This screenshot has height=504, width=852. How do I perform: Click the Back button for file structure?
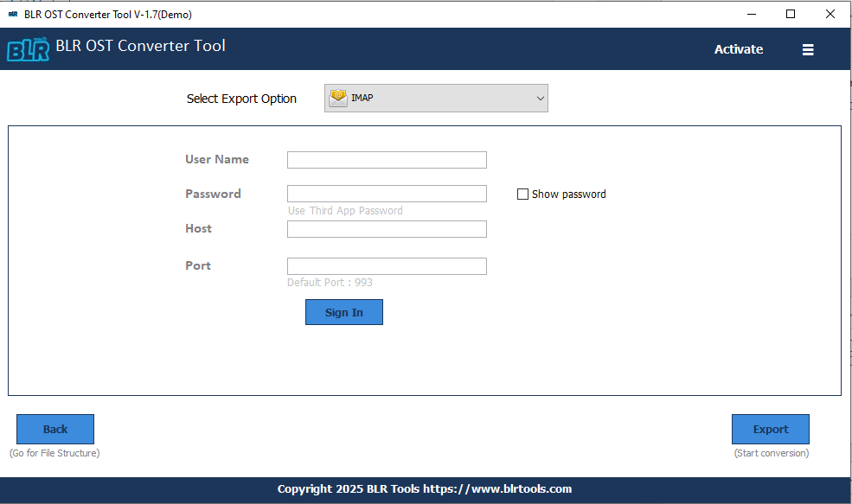click(54, 429)
